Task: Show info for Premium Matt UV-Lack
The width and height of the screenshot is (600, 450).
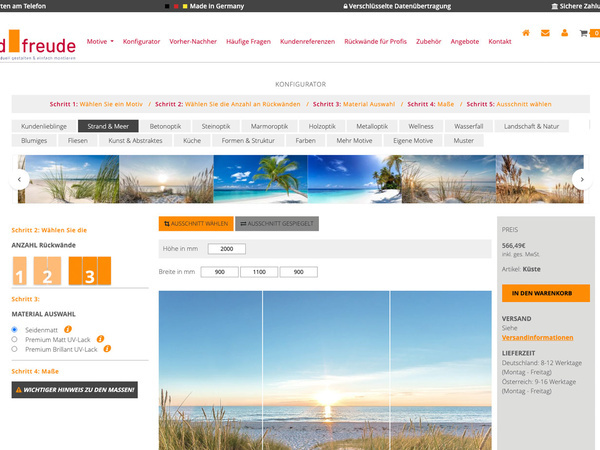Action: tap(100, 339)
